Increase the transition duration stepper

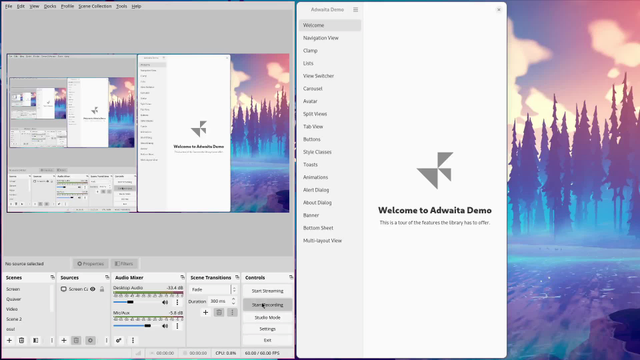(233, 299)
